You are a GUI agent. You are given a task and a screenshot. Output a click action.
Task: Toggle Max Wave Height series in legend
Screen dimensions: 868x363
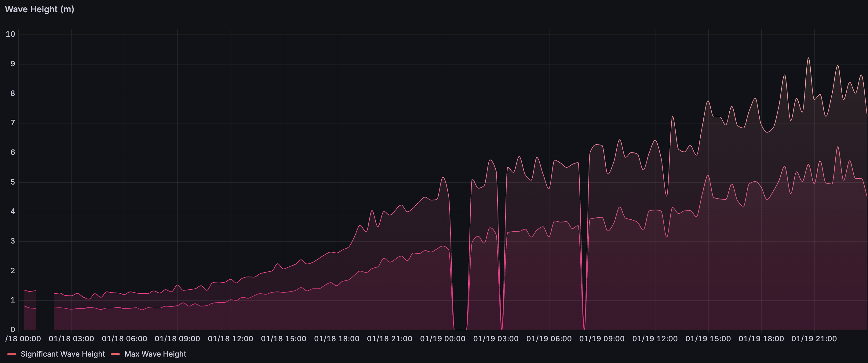point(155,354)
